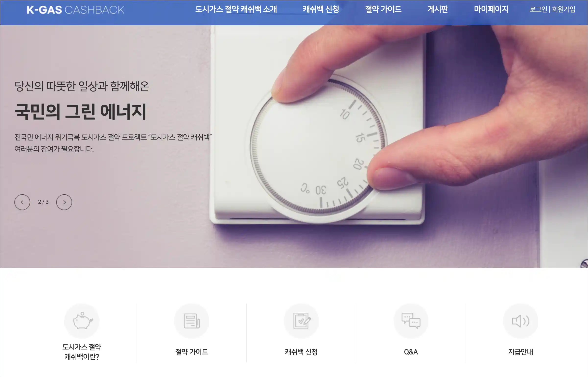Click the 도시가스 절약 캐쉬백이란? label

tap(82, 352)
